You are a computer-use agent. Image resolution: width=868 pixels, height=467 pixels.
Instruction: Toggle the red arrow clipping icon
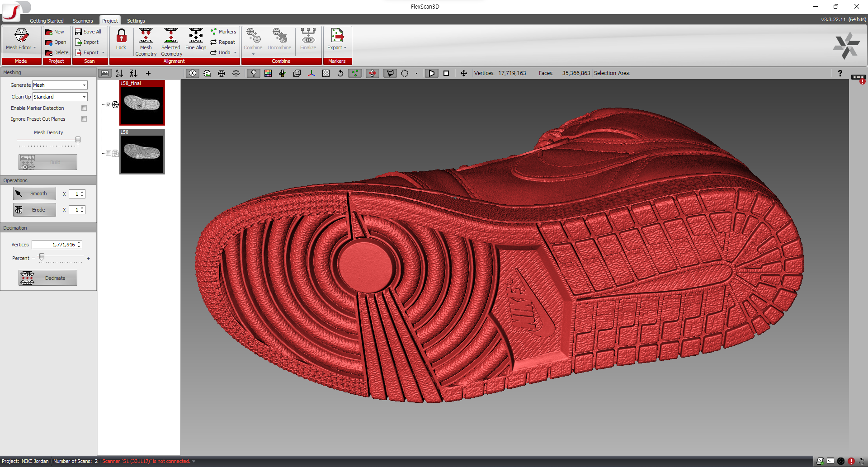tap(372, 73)
